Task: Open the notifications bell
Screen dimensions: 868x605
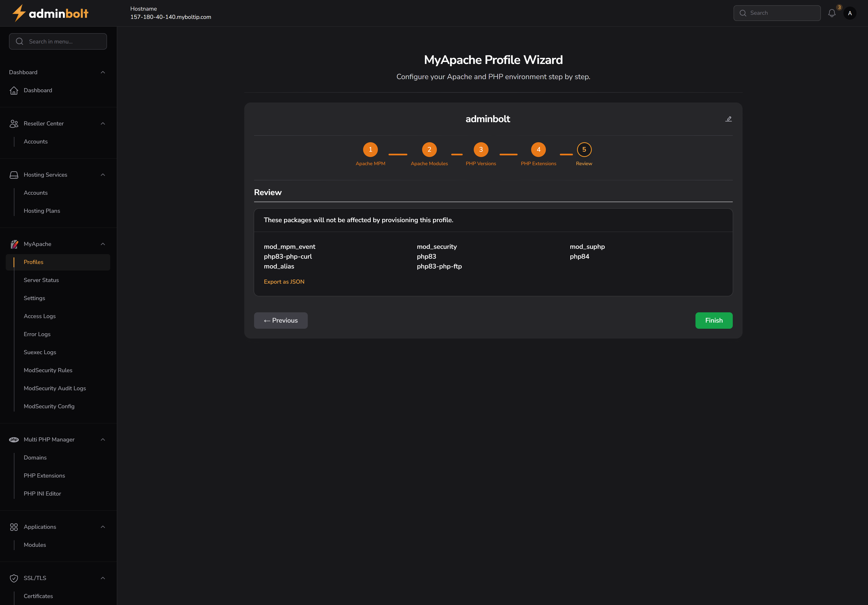Action: click(832, 13)
